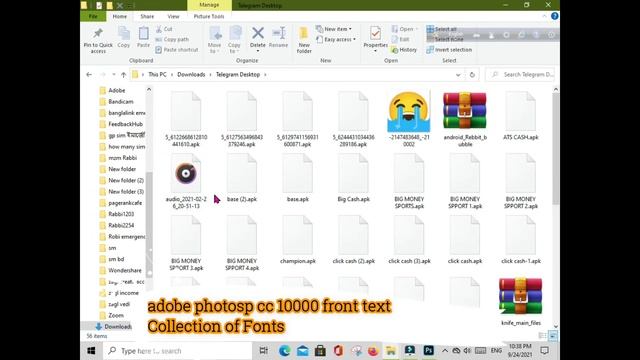Create a New folder from ribbon
The height and width of the screenshot is (360, 640).
coord(304,40)
